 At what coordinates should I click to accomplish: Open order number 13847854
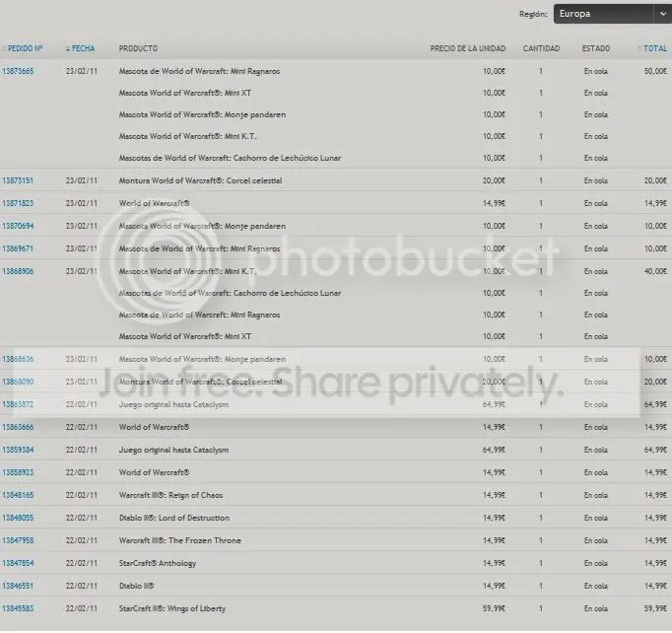[x=18, y=564]
